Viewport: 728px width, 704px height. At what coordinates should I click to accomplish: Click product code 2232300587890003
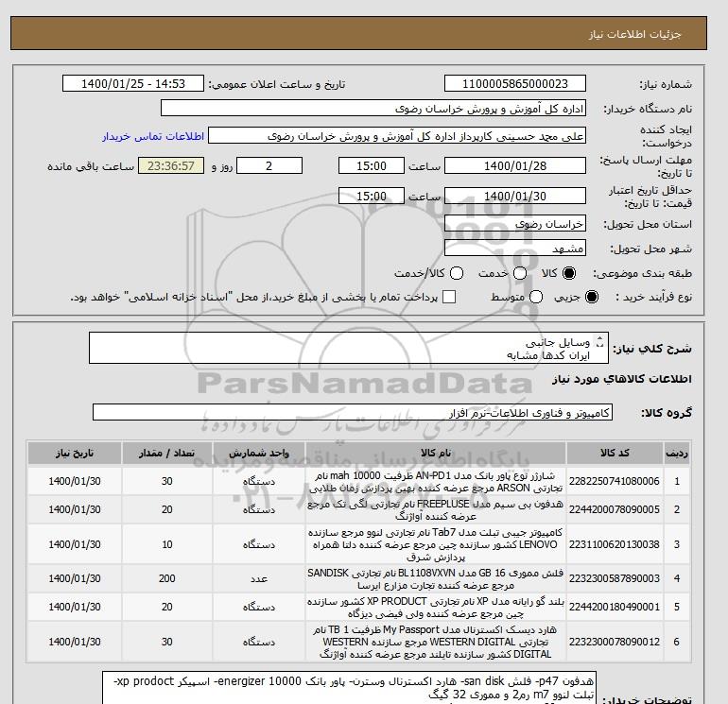615,578
